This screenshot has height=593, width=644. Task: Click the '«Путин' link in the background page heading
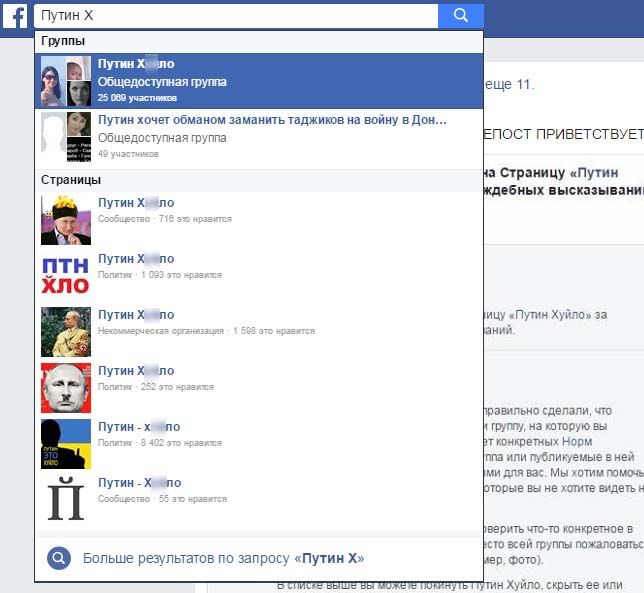tap(594, 173)
